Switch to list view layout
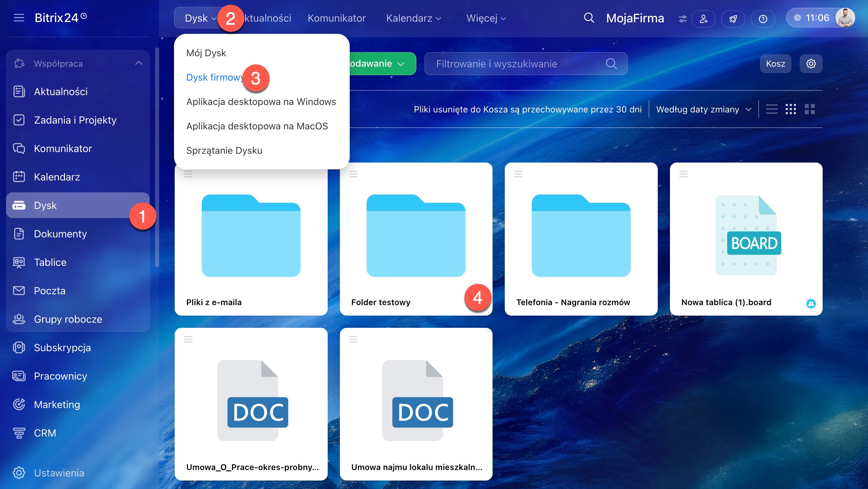This screenshot has height=489, width=868. pyautogui.click(x=772, y=109)
